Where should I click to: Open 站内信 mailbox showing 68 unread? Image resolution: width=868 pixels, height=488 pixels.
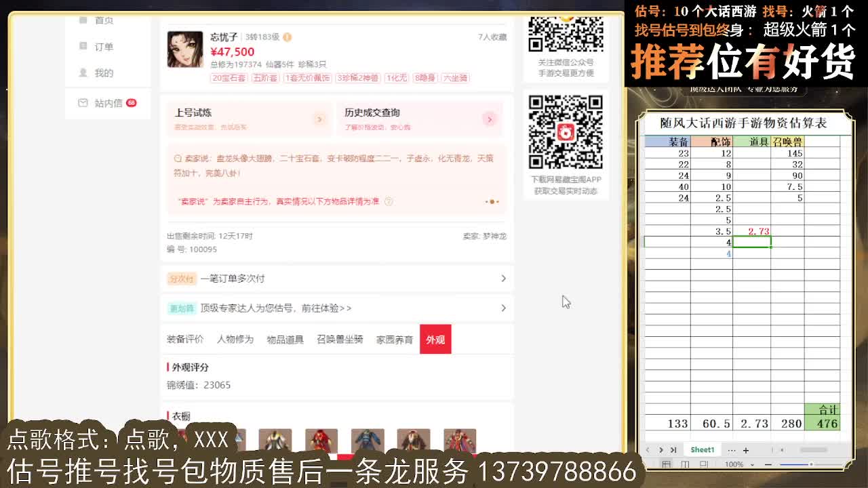[81, 103]
